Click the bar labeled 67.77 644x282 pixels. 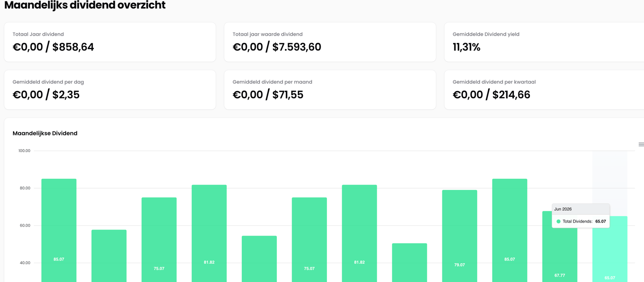click(559, 255)
